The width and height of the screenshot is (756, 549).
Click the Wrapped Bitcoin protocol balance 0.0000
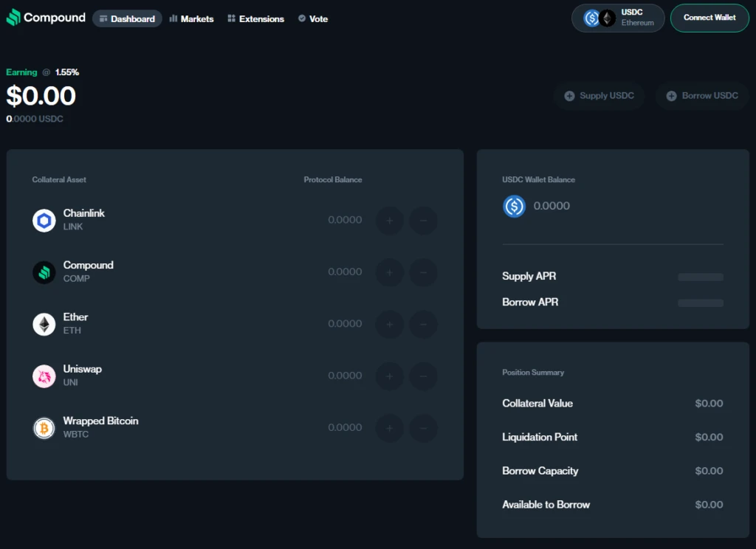[346, 427]
